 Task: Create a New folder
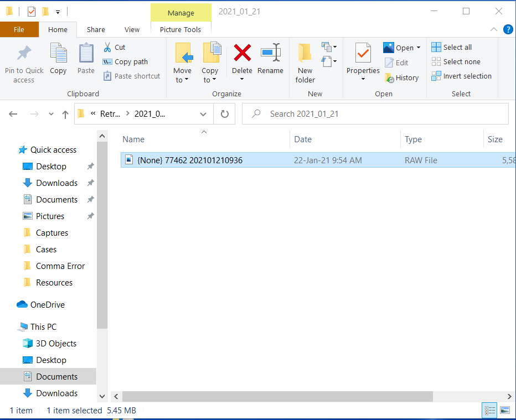click(x=305, y=63)
